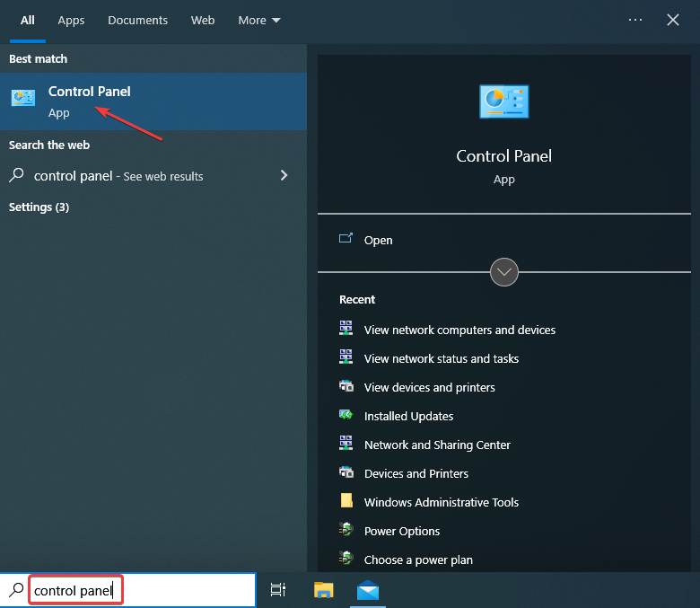This screenshot has width=700, height=608.
Task: Click the Recent heading in preview pane
Action: click(357, 300)
